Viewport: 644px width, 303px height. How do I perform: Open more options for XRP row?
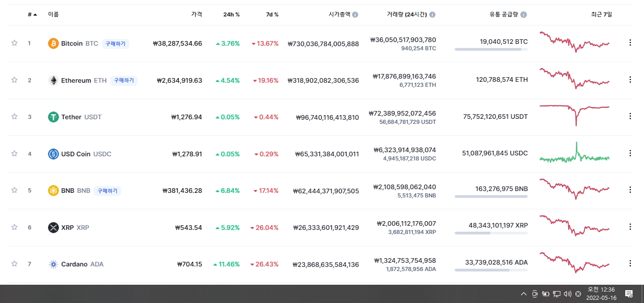click(x=630, y=227)
